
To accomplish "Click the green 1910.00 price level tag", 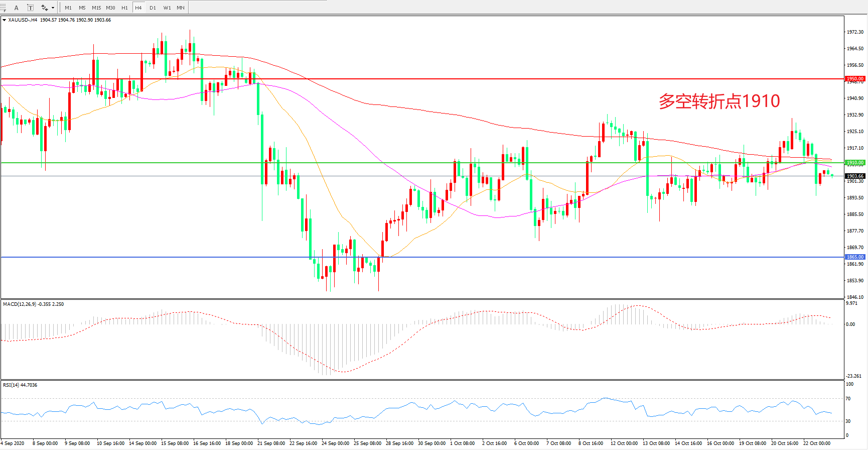I will tap(855, 163).
